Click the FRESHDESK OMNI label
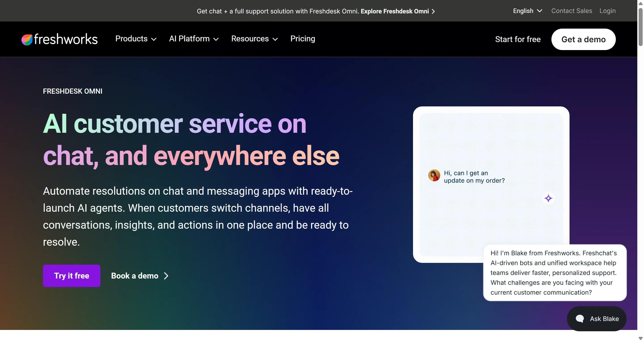Image resolution: width=644 pixels, height=342 pixels. 72,91
